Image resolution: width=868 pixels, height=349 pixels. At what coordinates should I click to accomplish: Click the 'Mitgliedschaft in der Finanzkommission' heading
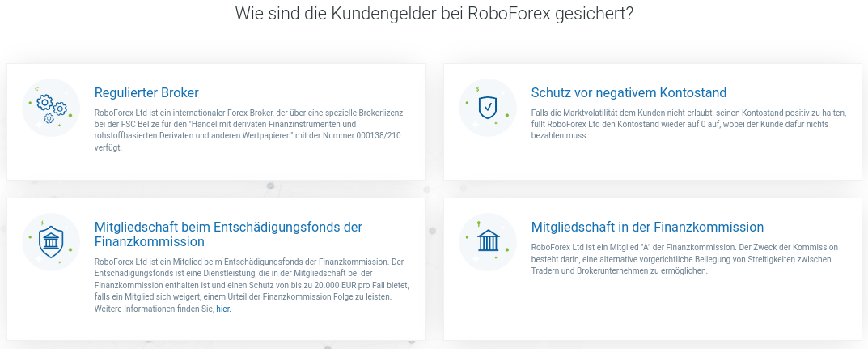[x=648, y=227]
